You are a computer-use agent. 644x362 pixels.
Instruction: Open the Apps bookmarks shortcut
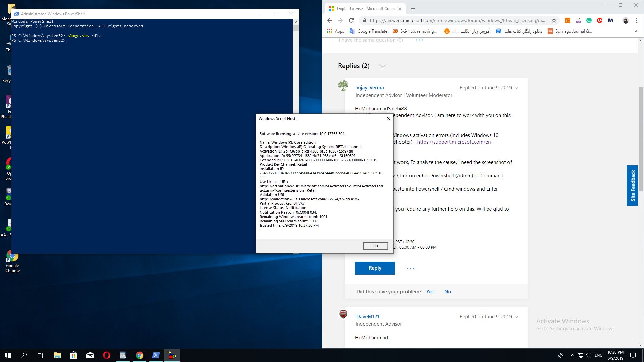(336, 31)
